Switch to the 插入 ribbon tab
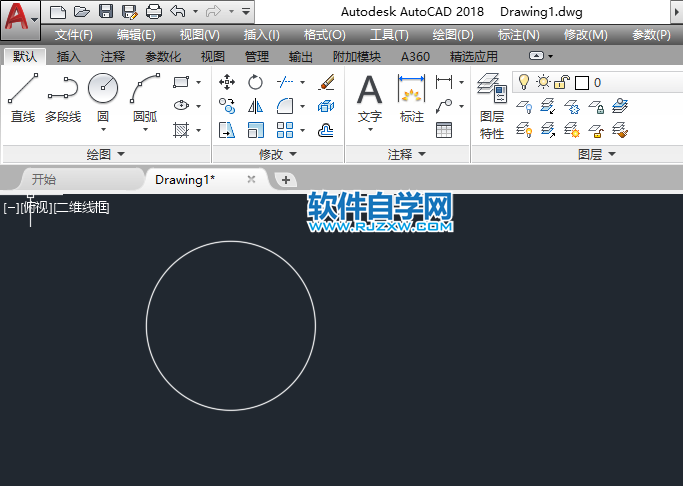 point(69,57)
